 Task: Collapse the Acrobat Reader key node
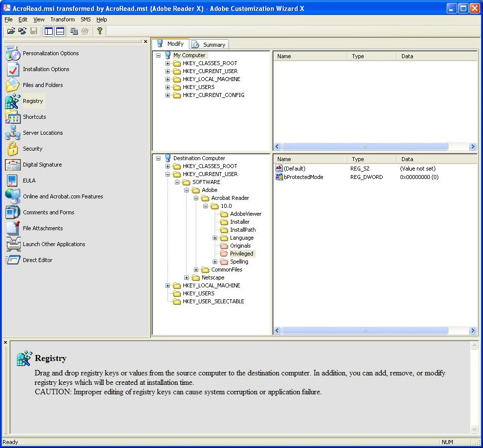pos(196,198)
